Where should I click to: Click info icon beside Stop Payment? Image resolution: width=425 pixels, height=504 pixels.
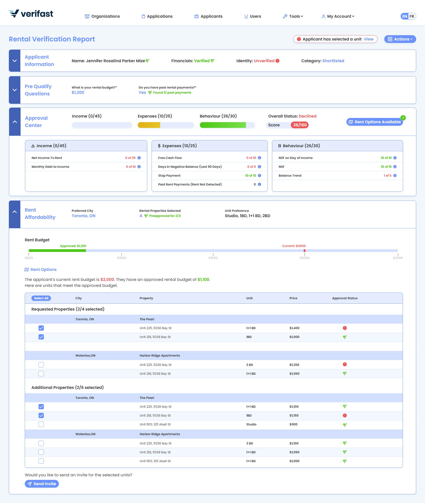[259, 176]
